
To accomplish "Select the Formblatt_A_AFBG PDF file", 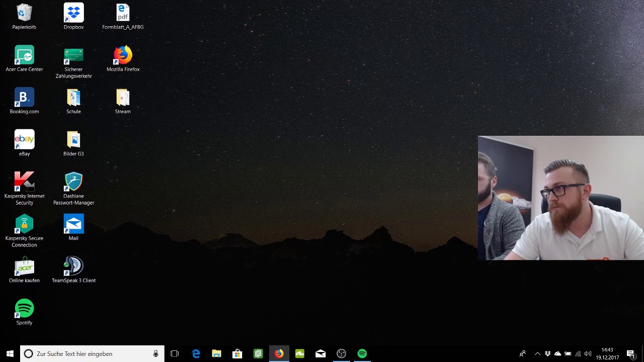I will pos(123,17).
